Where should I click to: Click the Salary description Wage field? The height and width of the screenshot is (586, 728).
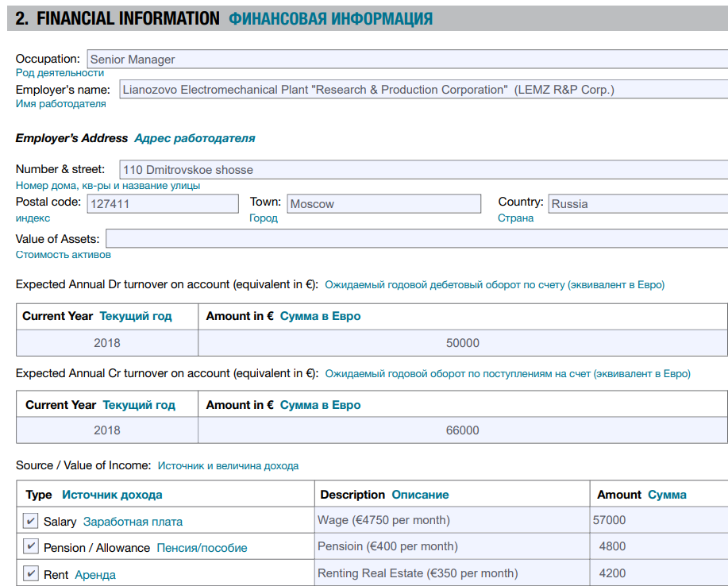pyautogui.click(x=451, y=521)
